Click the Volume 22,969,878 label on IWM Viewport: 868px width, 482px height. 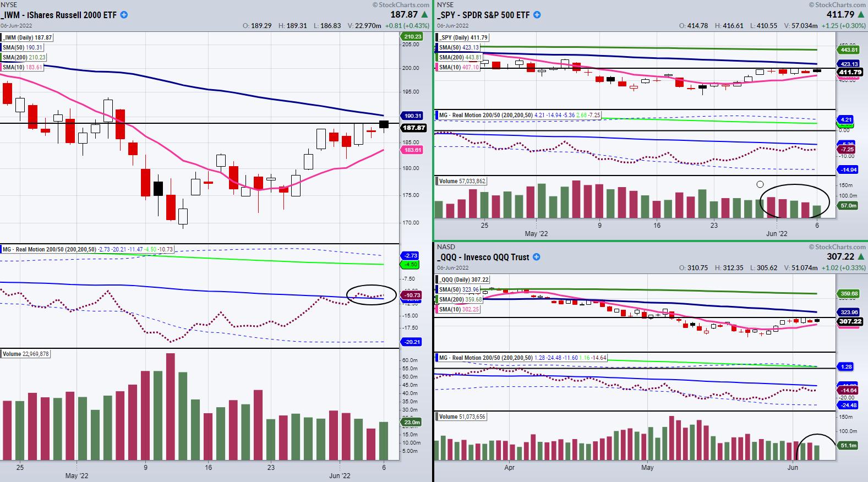26,354
